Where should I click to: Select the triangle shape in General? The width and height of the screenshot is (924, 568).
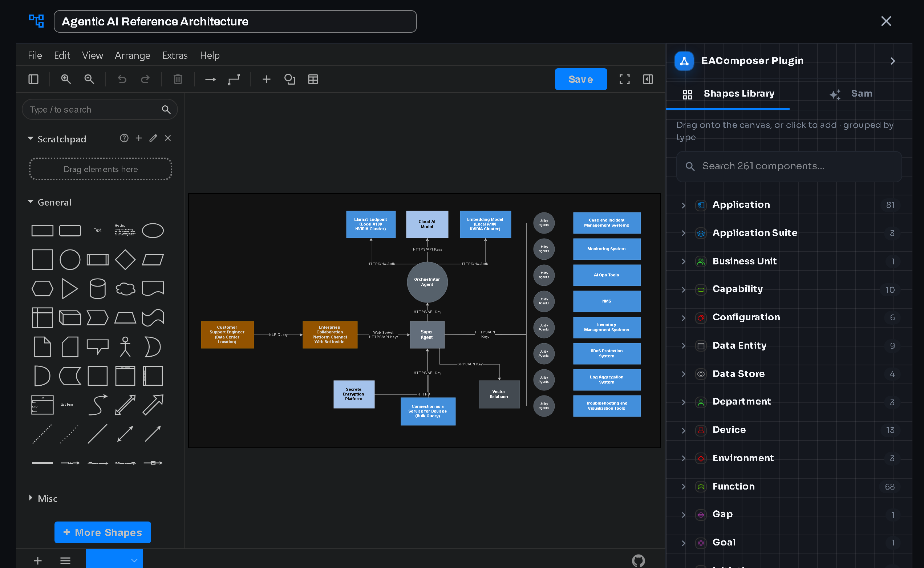(x=70, y=289)
